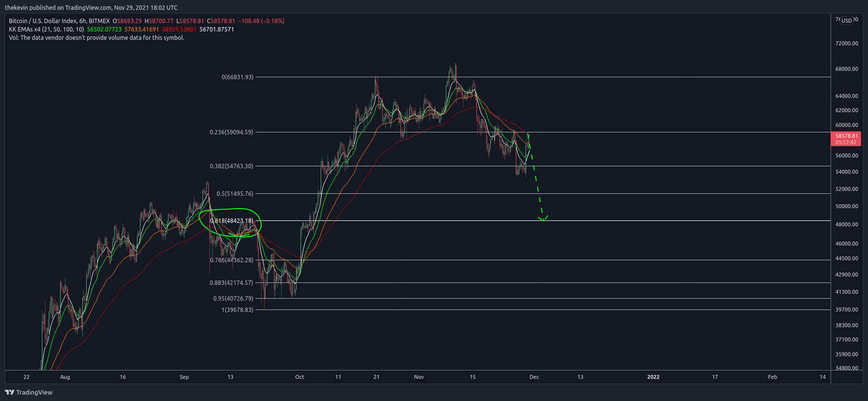Click the red EMA value 58929.53801
Screen dimensions: 868x401
(x=179, y=30)
